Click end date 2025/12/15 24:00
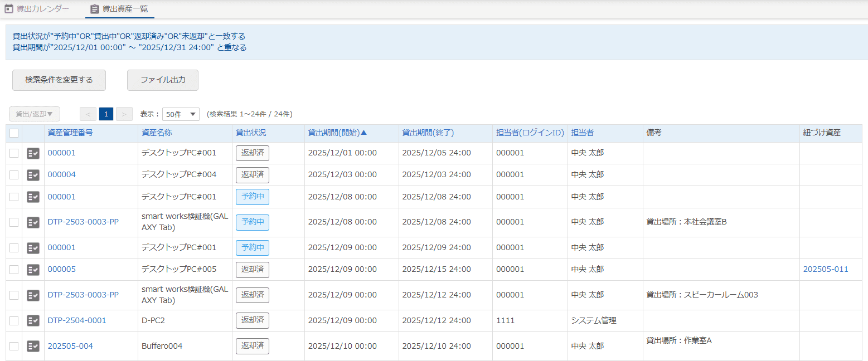This screenshot has width=868, height=361. (x=437, y=270)
